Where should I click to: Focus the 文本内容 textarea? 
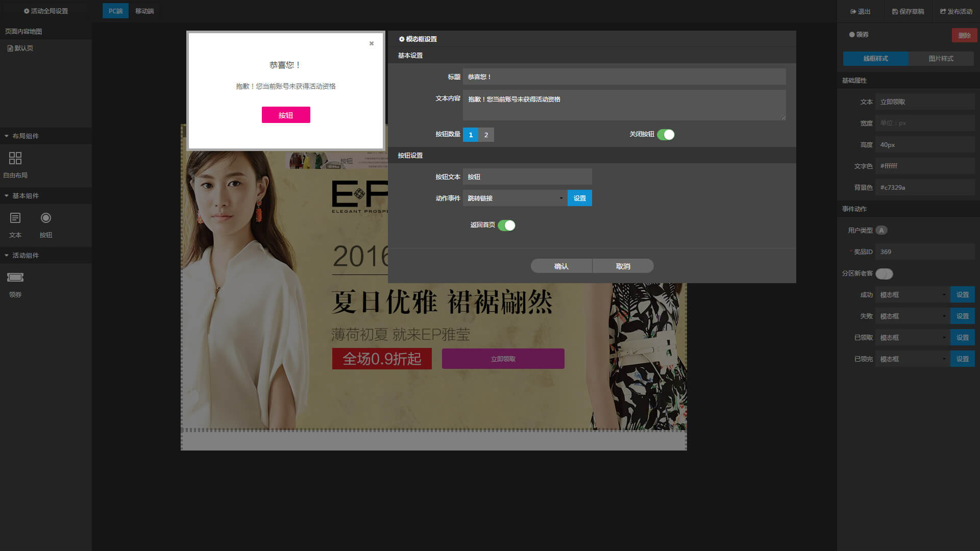coord(624,105)
